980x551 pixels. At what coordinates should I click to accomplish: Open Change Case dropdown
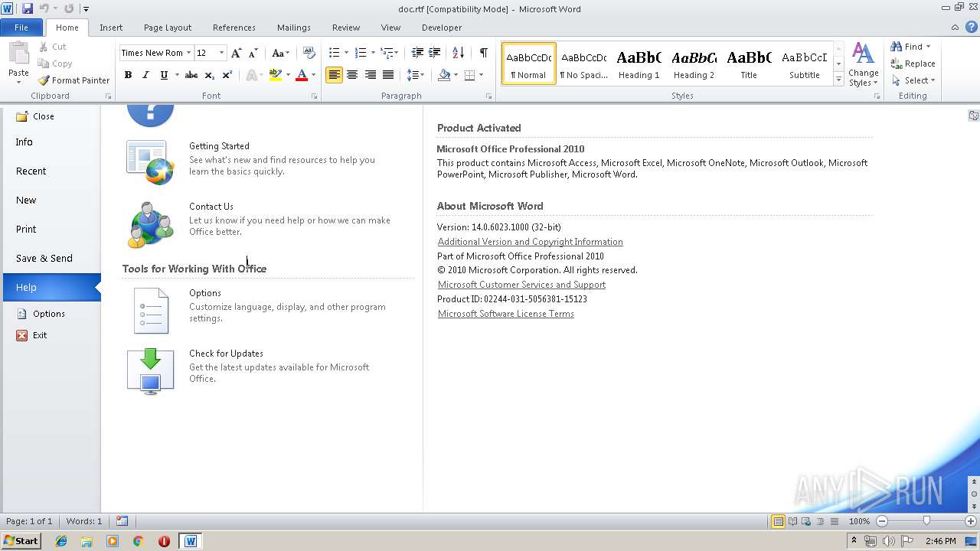[x=280, y=53]
